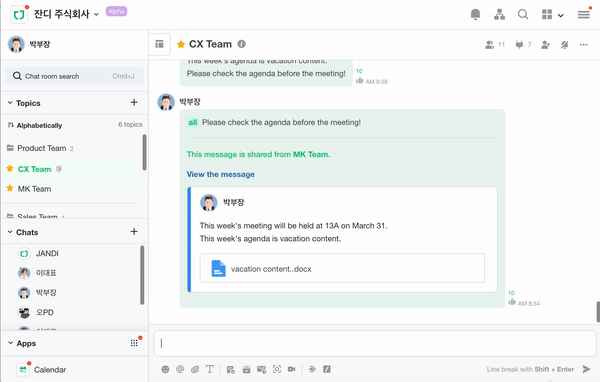
Task: Open the MK Team topic
Action: [34, 189]
